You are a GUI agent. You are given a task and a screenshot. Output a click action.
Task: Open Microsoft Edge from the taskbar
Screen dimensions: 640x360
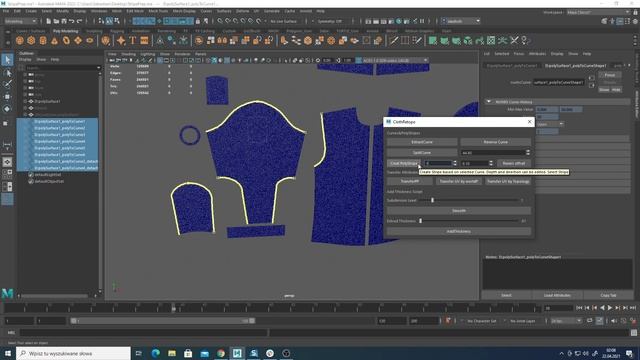click(156, 353)
